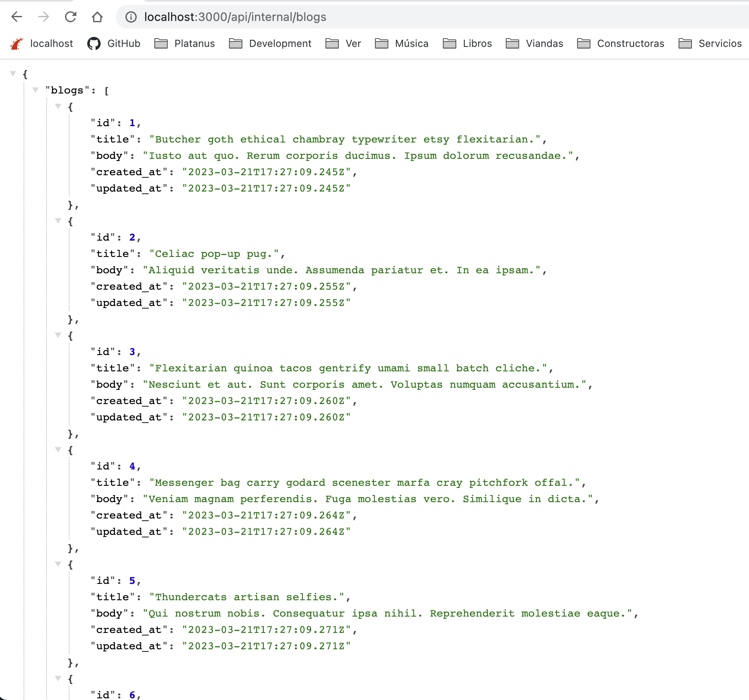Click the browser forward arrow

pyautogui.click(x=44, y=17)
